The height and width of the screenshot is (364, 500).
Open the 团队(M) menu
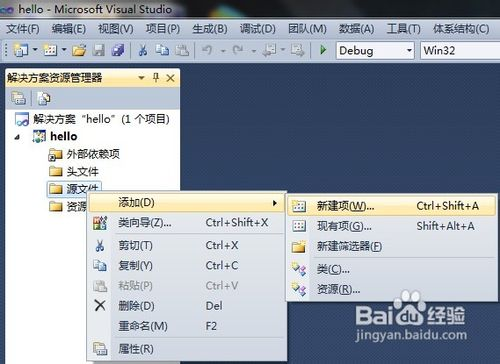(307, 29)
